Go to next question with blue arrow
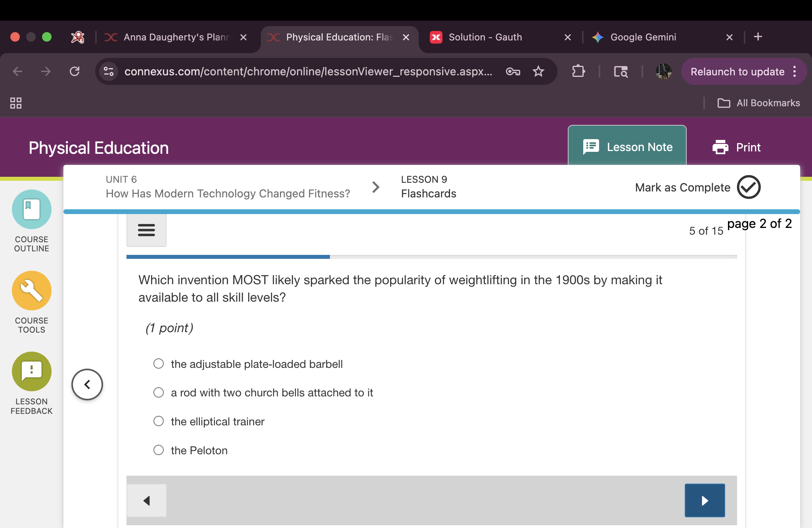 pyautogui.click(x=705, y=500)
